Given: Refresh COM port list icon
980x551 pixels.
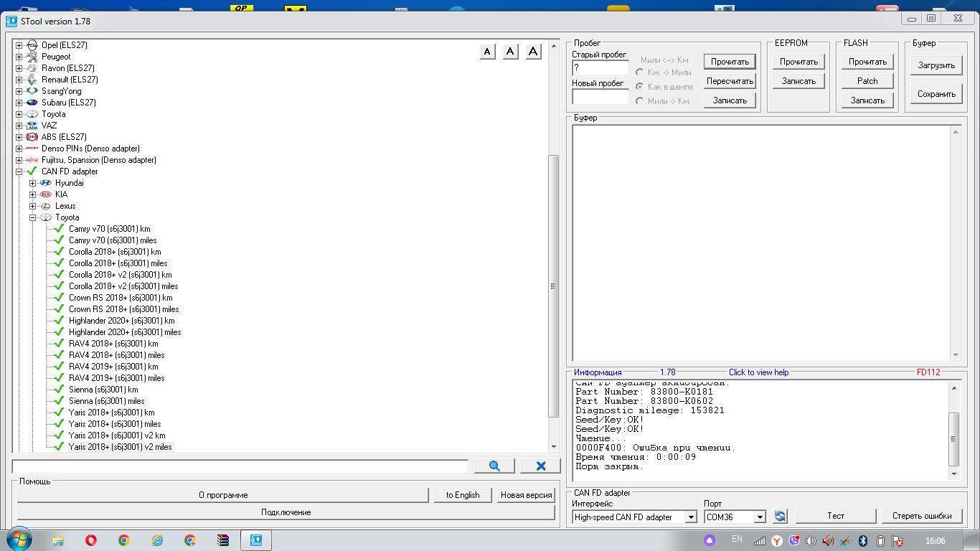Looking at the screenshot, I should tap(780, 516).
